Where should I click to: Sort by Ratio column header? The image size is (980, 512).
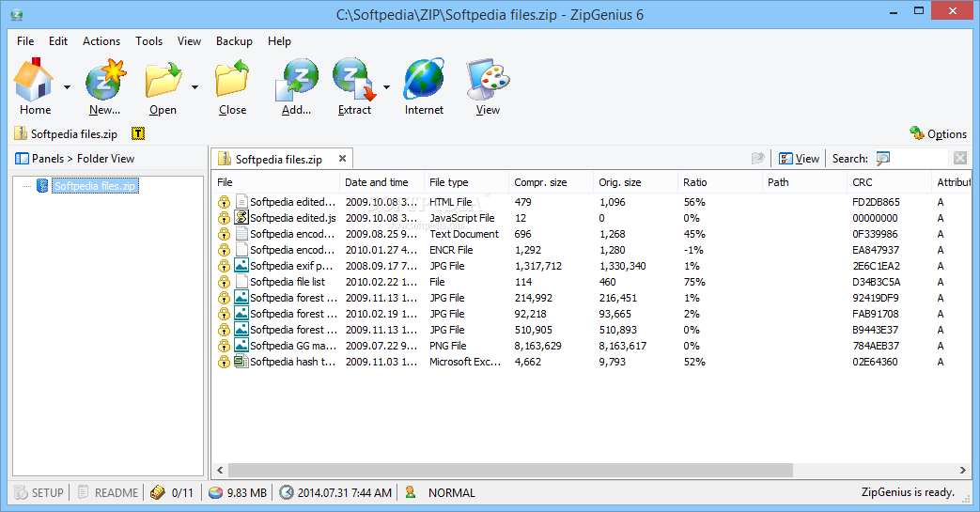click(720, 182)
